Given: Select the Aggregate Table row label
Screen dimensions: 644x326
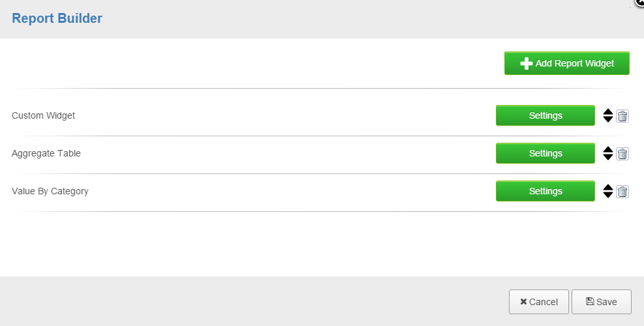Looking at the screenshot, I should click(x=46, y=153).
